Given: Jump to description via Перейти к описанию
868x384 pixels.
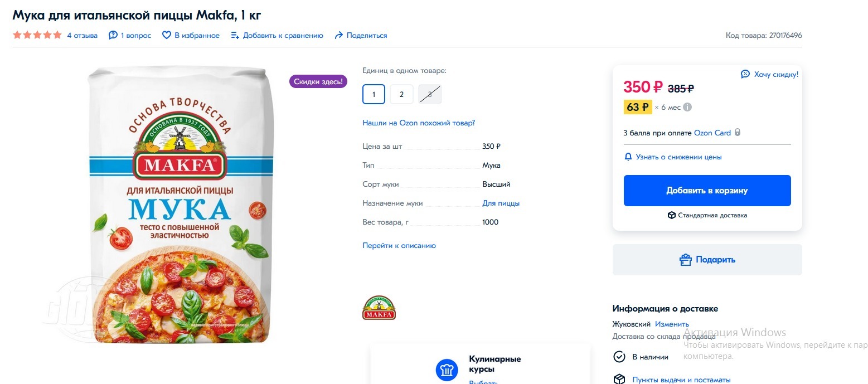Looking at the screenshot, I should [x=399, y=245].
